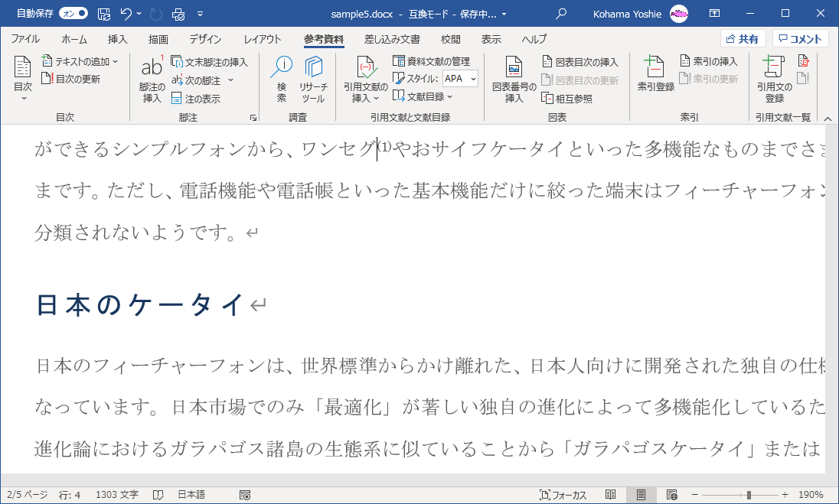Switch to the ホーム tab
Image resolution: width=839 pixels, height=504 pixels.
tap(74, 39)
